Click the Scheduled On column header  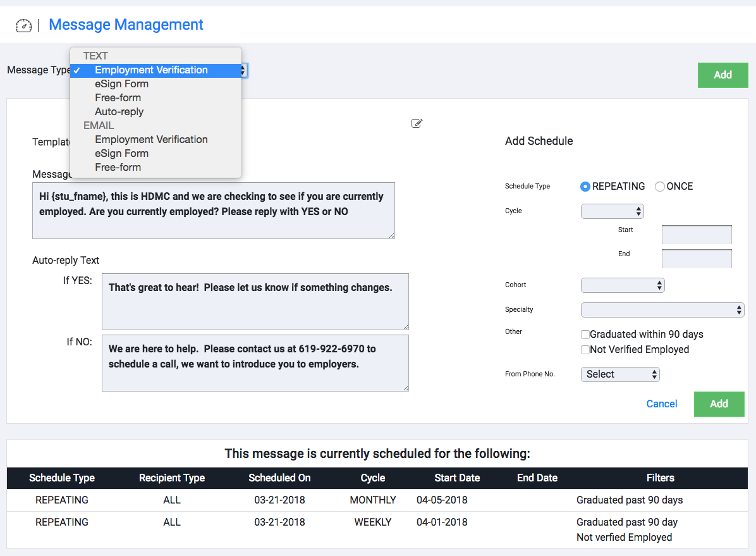tap(279, 478)
